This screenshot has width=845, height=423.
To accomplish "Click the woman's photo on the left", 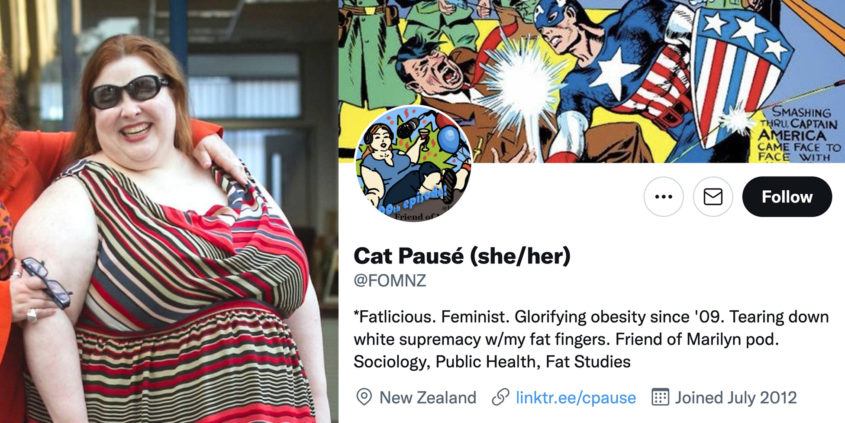I will click(168, 211).
